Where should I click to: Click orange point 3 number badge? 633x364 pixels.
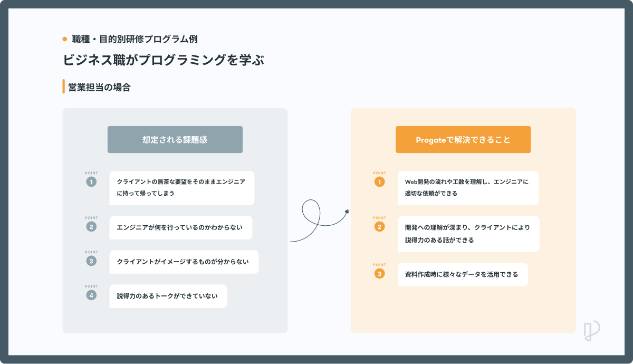click(x=379, y=274)
